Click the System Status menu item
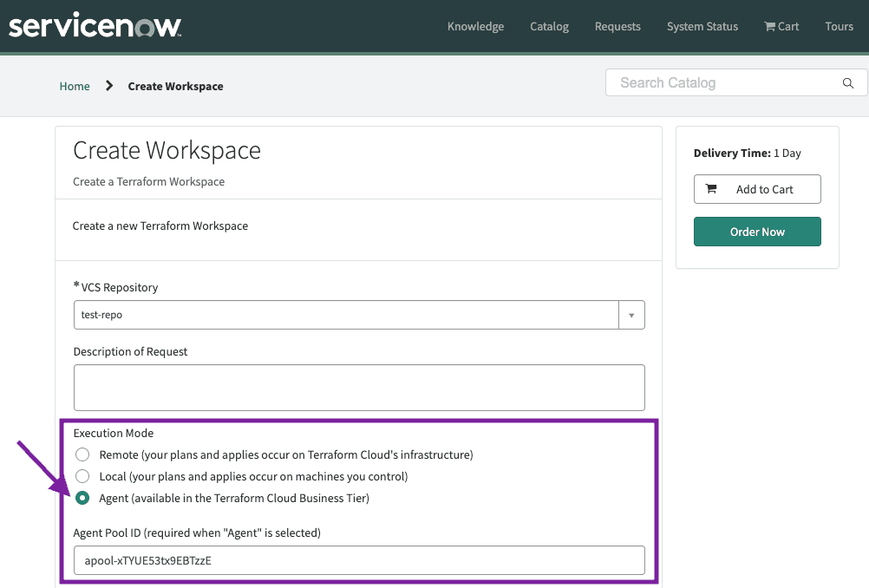The image size is (869, 588). pos(702,26)
